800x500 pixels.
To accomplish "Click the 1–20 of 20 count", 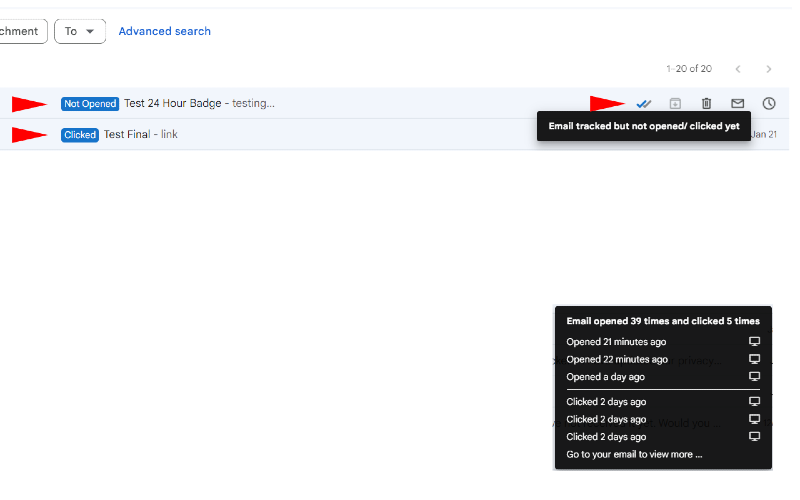I will [689, 69].
